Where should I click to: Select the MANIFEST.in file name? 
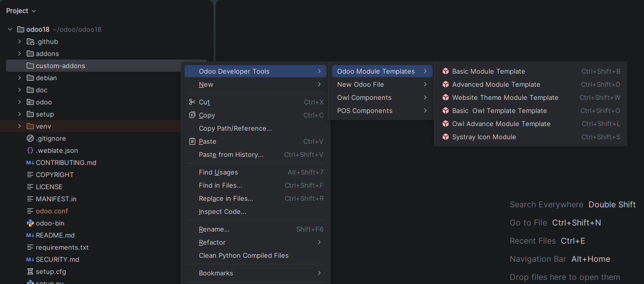click(56, 199)
